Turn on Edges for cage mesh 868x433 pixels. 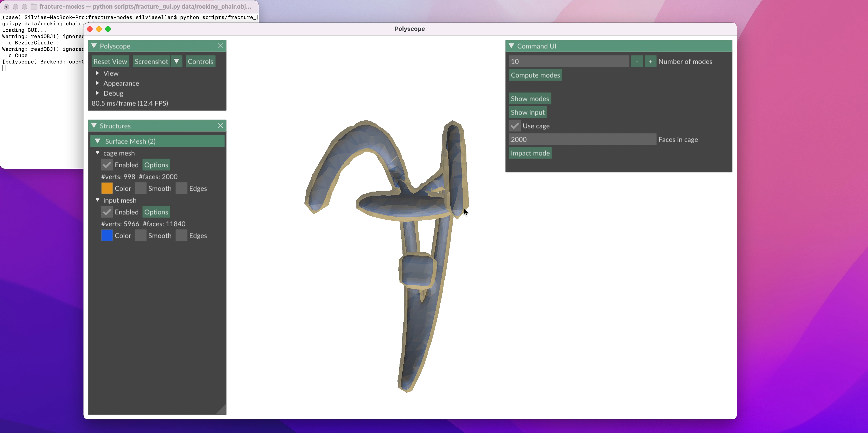(181, 189)
